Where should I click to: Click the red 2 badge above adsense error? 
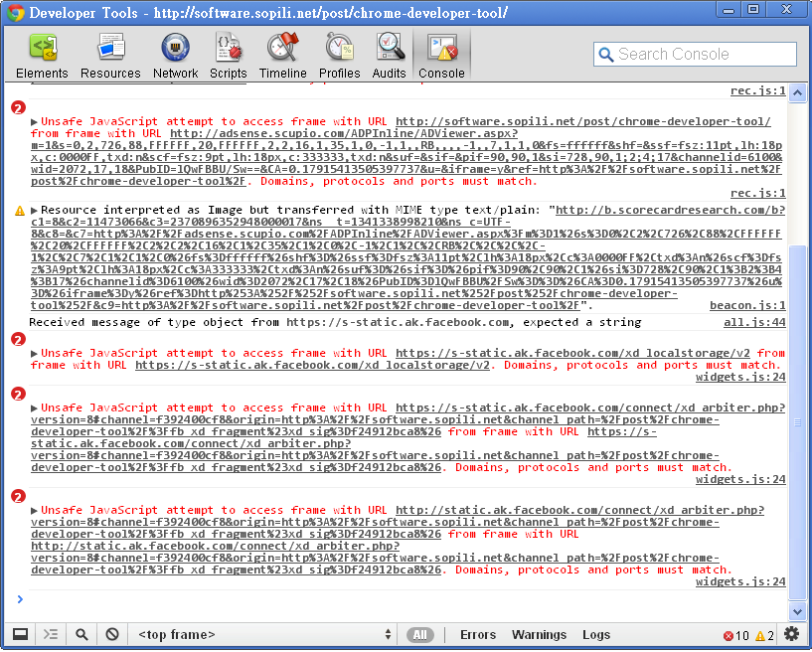(x=18, y=107)
